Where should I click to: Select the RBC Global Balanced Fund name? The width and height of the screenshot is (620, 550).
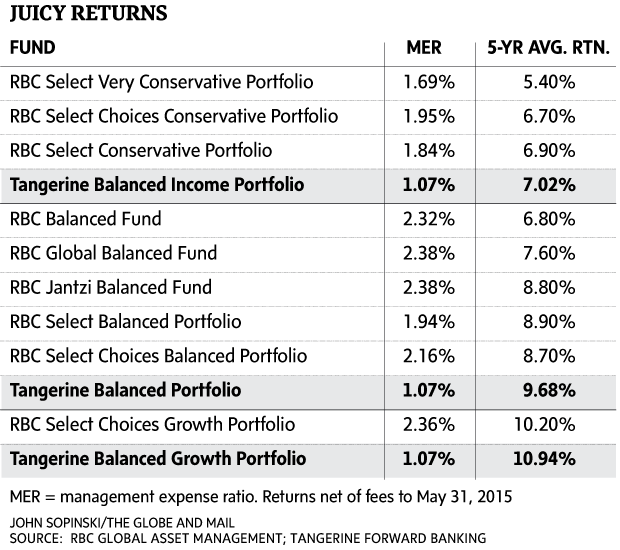tap(113, 253)
